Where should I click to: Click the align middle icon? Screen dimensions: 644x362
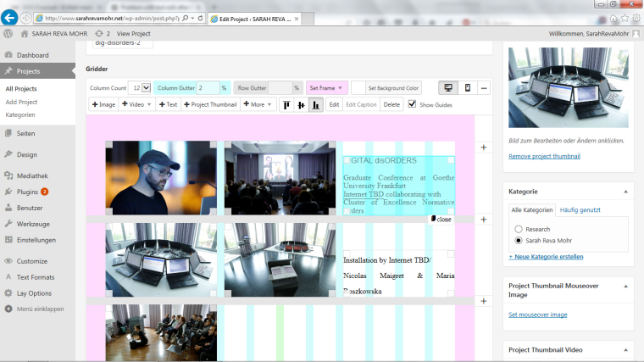(301, 104)
